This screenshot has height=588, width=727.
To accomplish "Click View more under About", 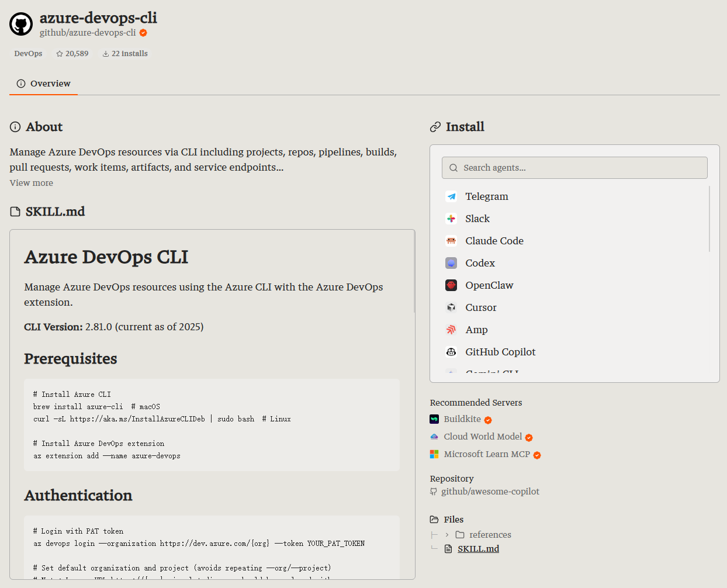I will (31, 183).
